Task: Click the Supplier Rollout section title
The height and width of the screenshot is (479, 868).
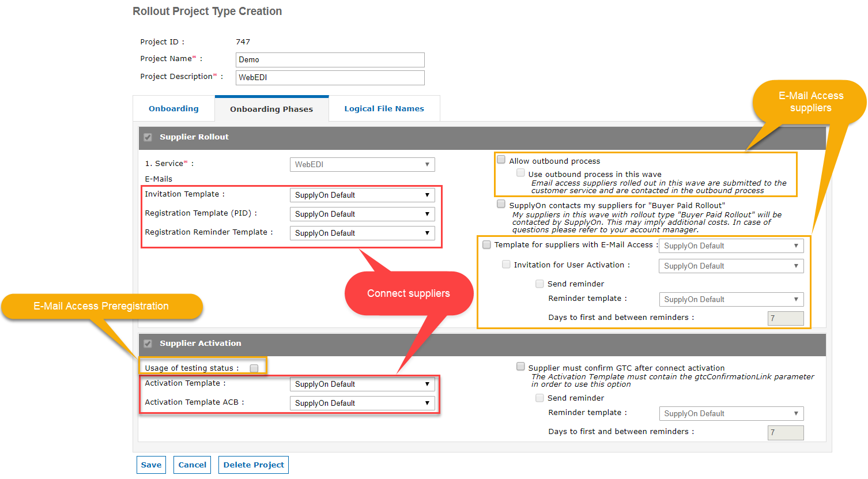Action: 194,137
